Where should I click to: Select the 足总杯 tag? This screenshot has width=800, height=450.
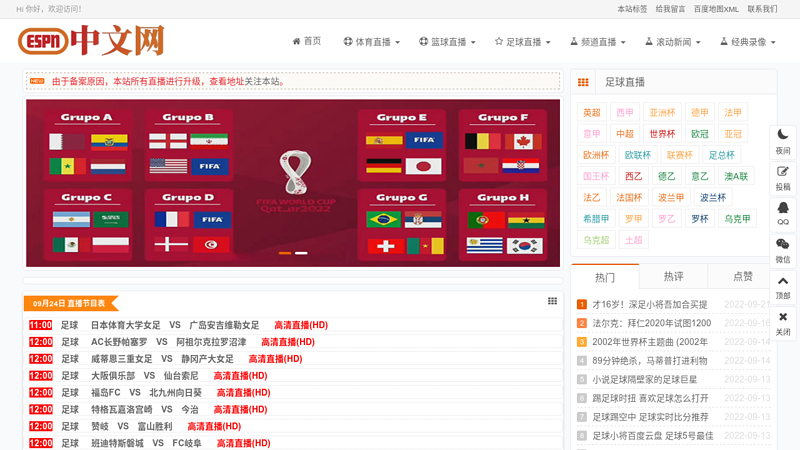[721, 155]
